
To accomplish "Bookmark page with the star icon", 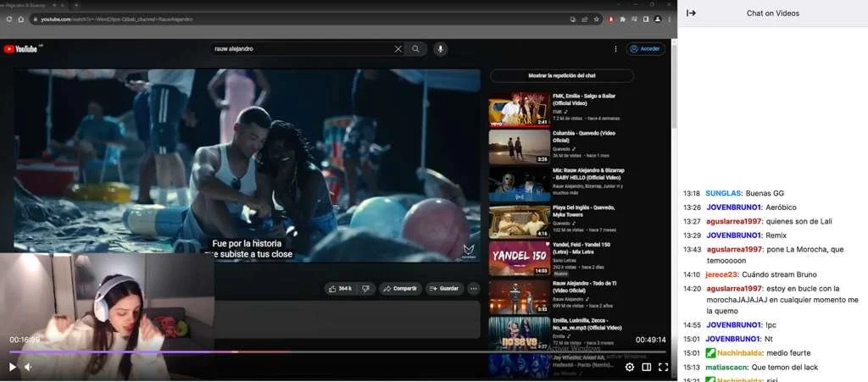I will pos(596,19).
